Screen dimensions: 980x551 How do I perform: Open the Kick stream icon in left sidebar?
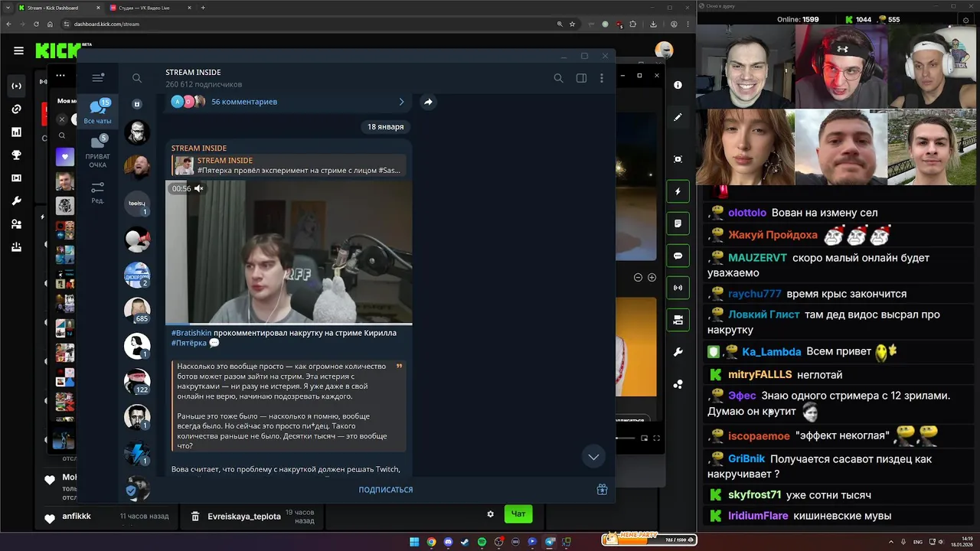coord(16,86)
